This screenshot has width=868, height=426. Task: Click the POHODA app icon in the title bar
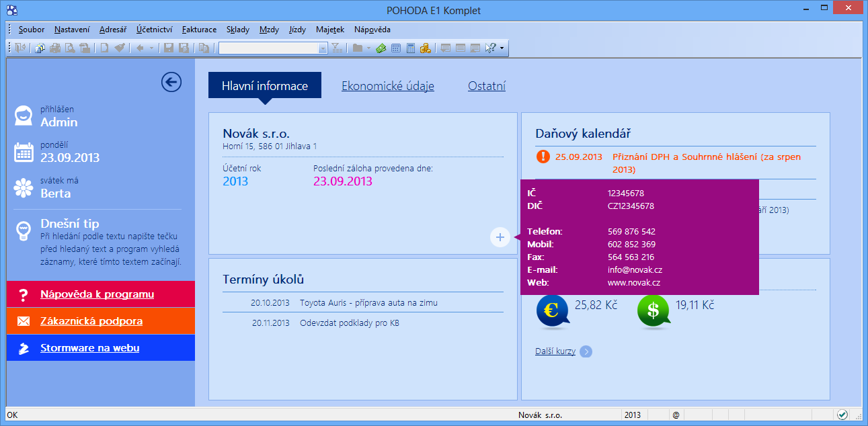pyautogui.click(x=11, y=10)
